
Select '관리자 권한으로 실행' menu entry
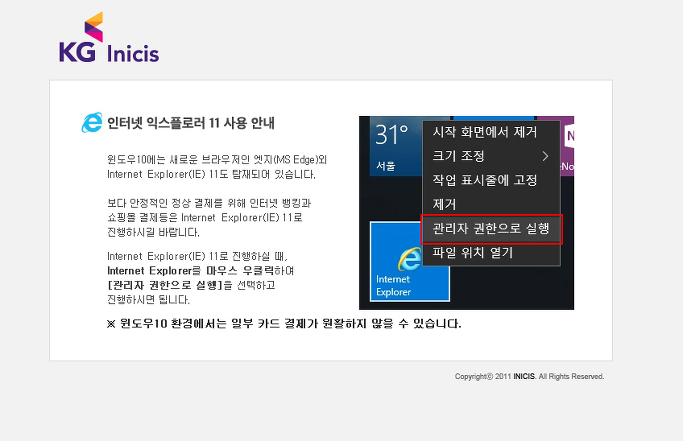[x=491, y=229]
